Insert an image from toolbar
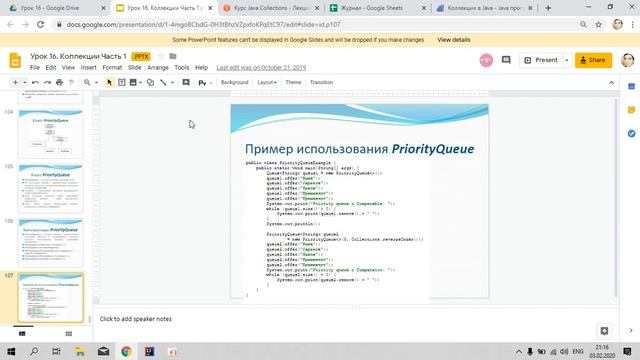640x360 pixels. coord(133,82)
